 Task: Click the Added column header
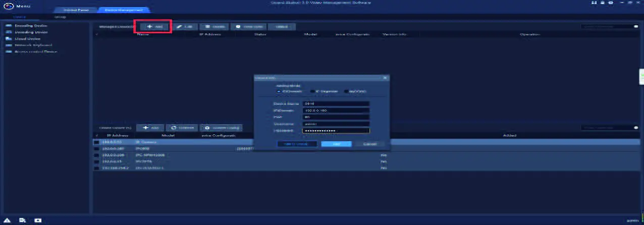(x=509, y=135)
